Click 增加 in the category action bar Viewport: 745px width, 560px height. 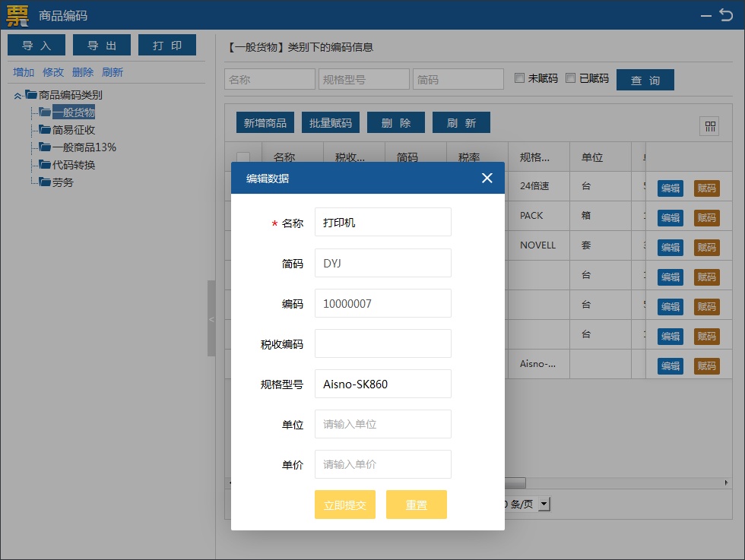(24, 72)
